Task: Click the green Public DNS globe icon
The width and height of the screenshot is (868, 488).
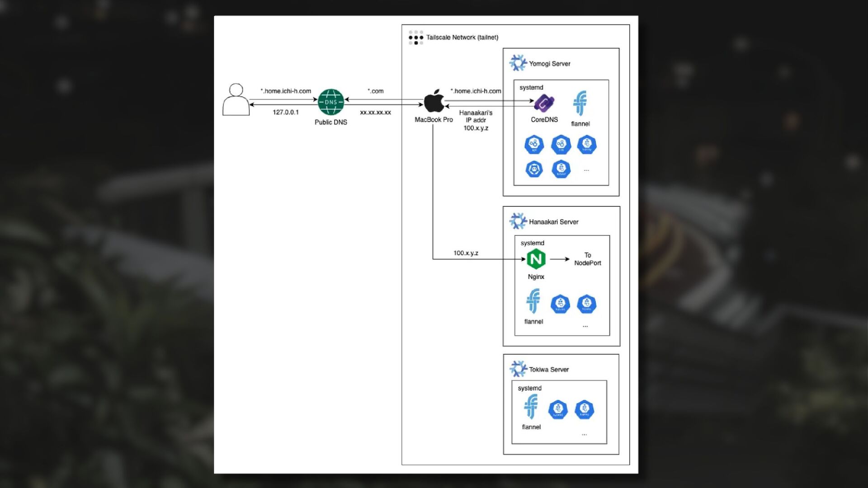Action: tap(330, 102)
